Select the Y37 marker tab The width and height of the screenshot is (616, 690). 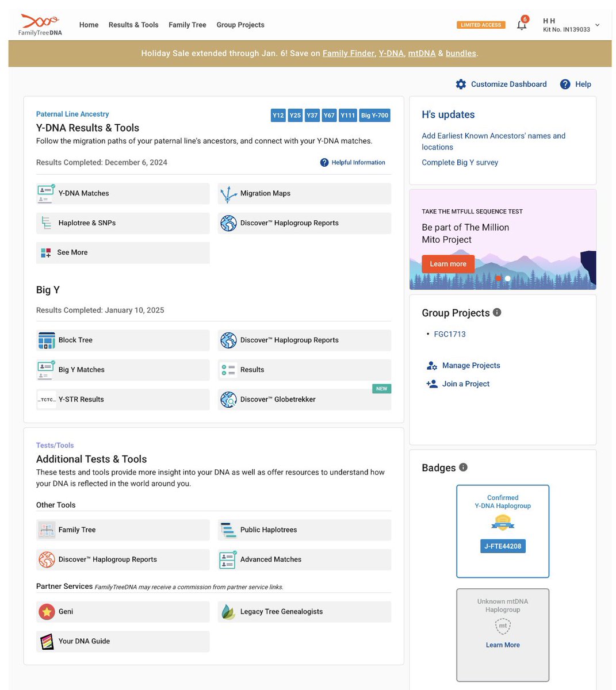click(x=312, y=115)
